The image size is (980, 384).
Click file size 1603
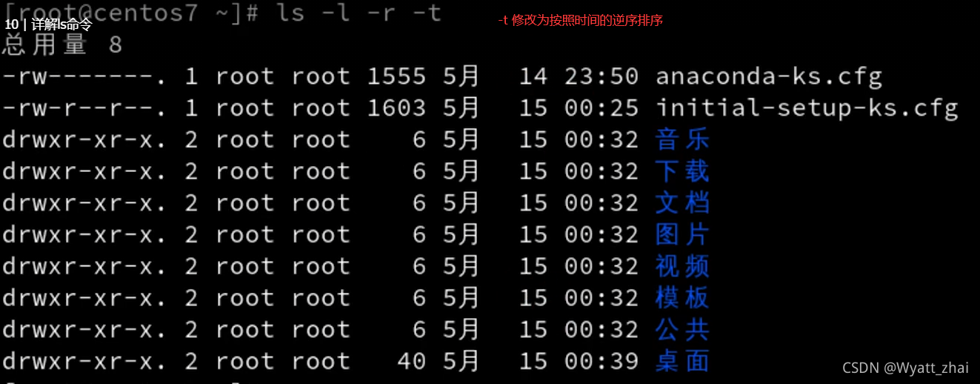click(x=397, y=108)
